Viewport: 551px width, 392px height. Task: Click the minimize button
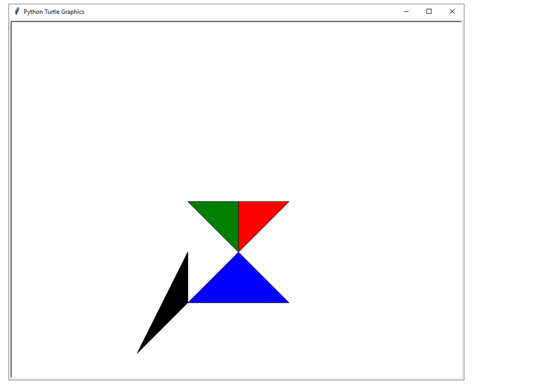406,11
